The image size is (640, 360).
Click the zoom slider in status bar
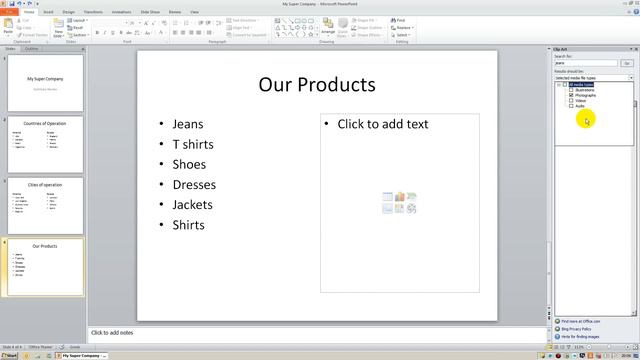(x=608, y=347)
